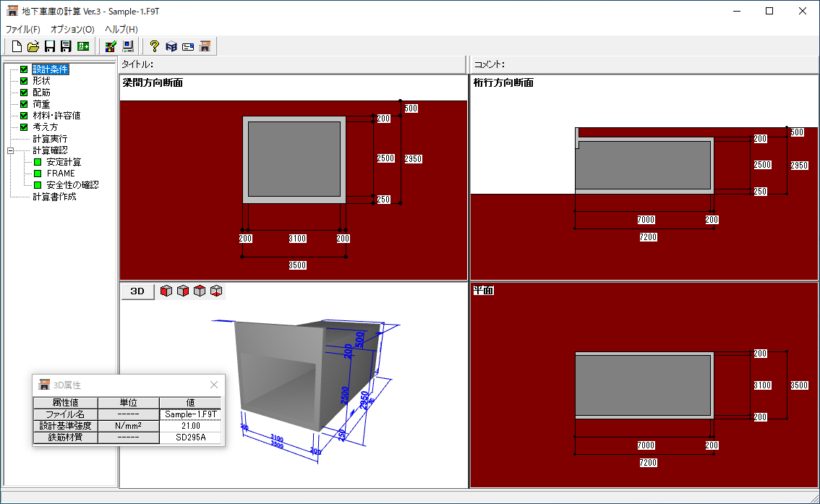Select the FRAME tree item
Image resolution: width=820 pixels, height=504 pixels.
(x=61, y=174)
